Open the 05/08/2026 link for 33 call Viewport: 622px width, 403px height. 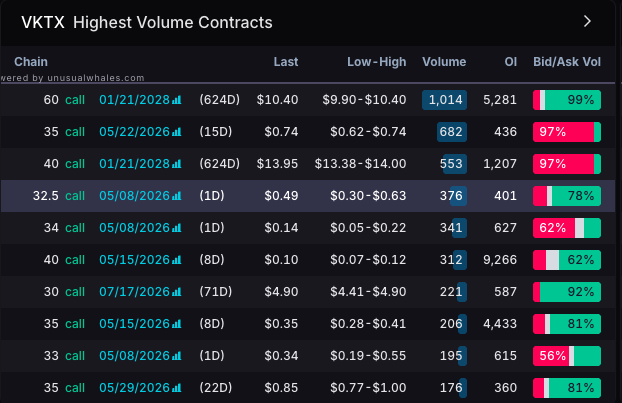pyautogui.click(x=134, y=356)
